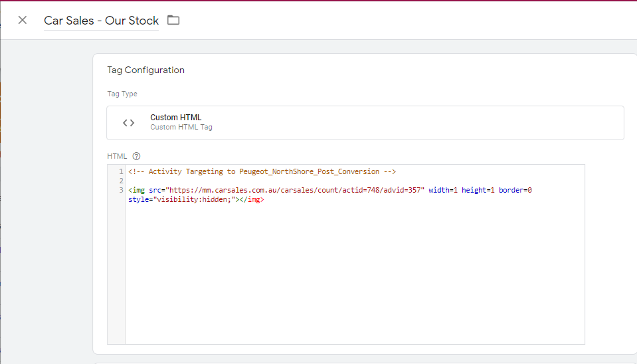Click the img src URL on line 3
The image size is (637, 364).
(295, 190)
